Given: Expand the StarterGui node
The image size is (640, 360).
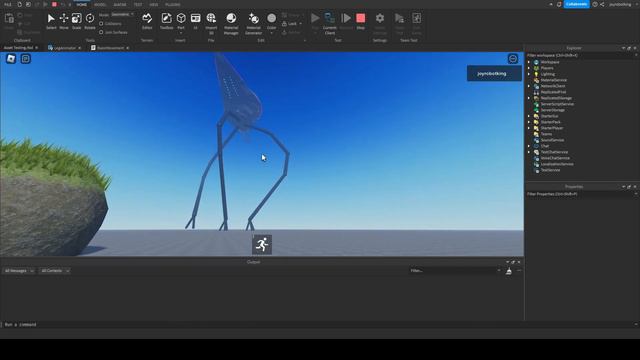Looking at the screenshot, I should point(529,116).
